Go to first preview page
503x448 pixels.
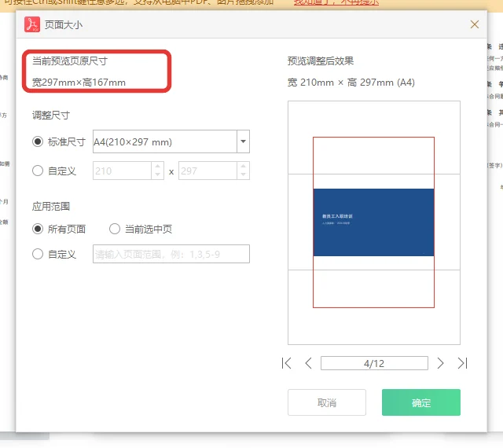286,363
